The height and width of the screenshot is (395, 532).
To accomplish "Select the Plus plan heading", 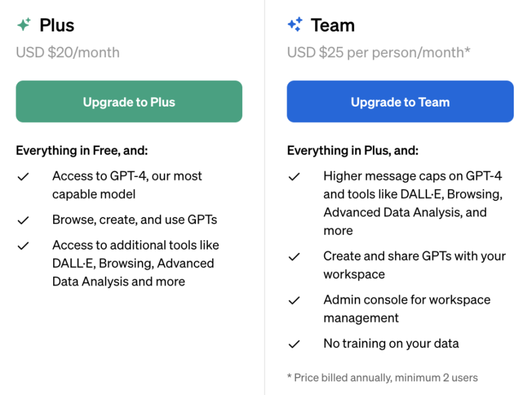I will pyautogui.click(x=57, y=25).
